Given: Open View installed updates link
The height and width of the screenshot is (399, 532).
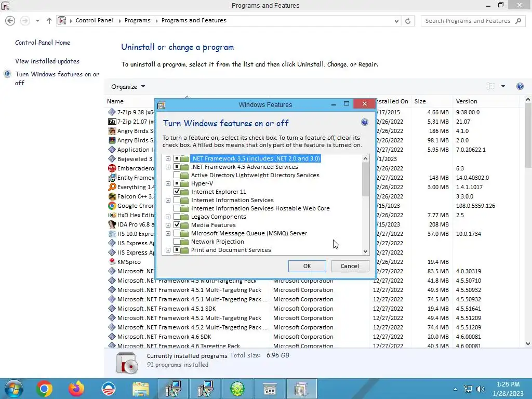Looking at the screenshot, I should tap(47, 61).
